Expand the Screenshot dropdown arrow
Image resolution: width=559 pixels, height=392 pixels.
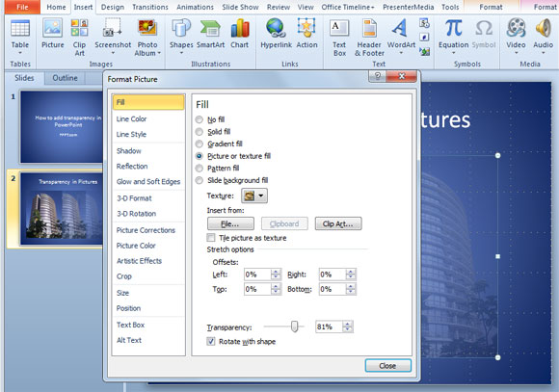[x=113, y=53]
